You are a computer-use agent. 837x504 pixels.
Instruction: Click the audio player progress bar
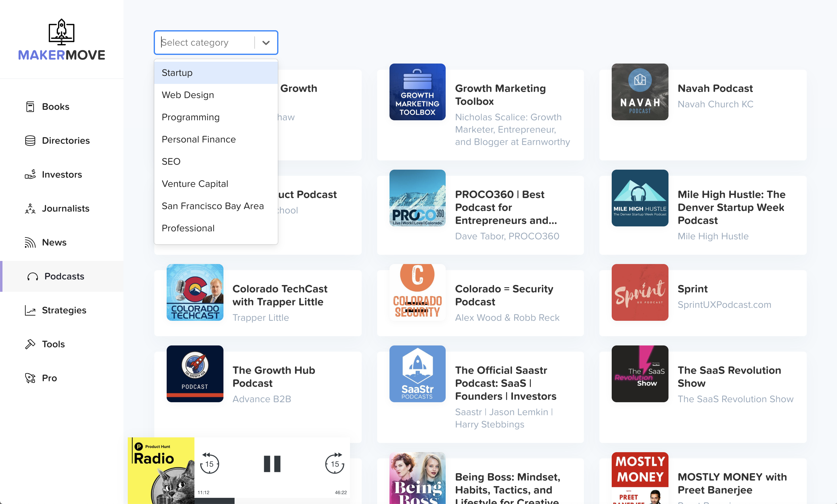click(x=272, y=501)
